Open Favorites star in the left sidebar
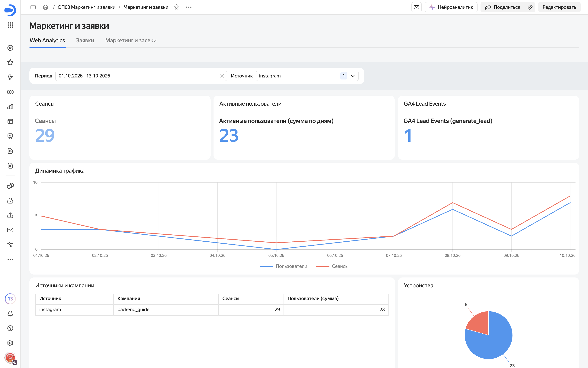This screenshot has height=368, width=588. click(x=10, y=63)
